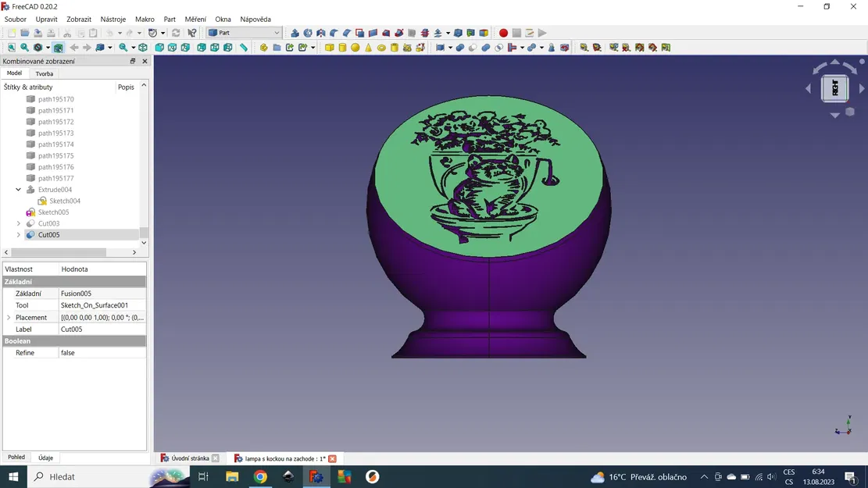Switch to the Údaje property tab

click(x=46, y=458)
